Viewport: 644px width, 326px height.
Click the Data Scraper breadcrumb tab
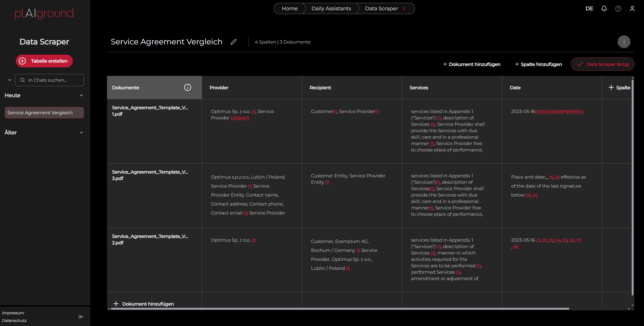[381, 9]
